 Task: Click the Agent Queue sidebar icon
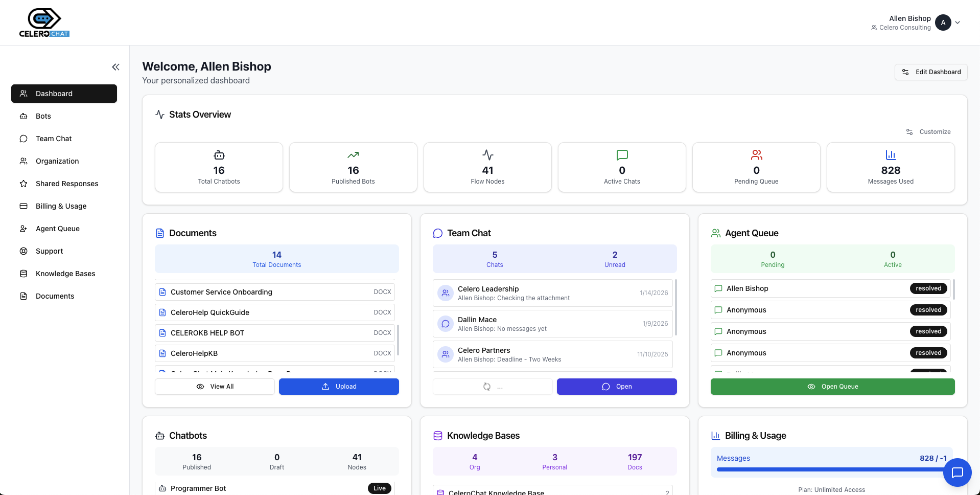click(24, 229)
